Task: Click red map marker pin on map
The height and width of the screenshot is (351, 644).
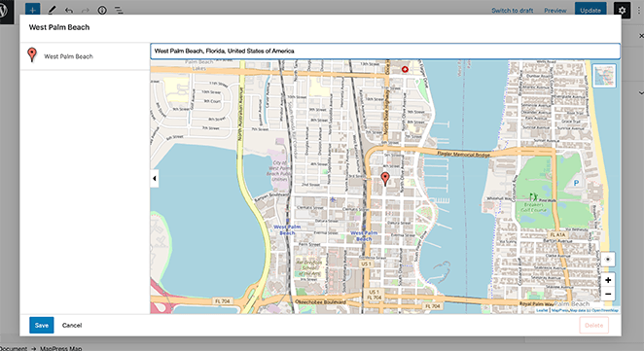Action: pos(385,179)
